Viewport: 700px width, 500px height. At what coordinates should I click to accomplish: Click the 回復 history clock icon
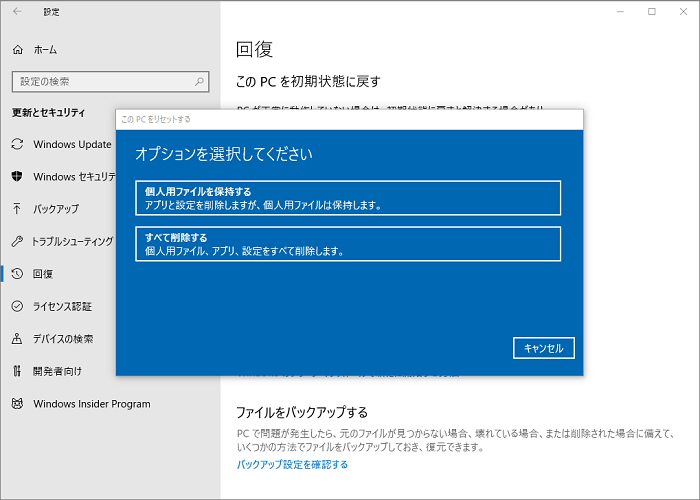click(17, 273)
